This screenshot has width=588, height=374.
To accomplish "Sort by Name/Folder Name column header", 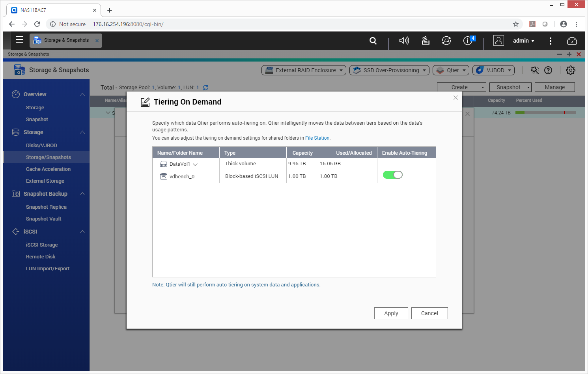I will pyautogui.click(x=186, y=153).
